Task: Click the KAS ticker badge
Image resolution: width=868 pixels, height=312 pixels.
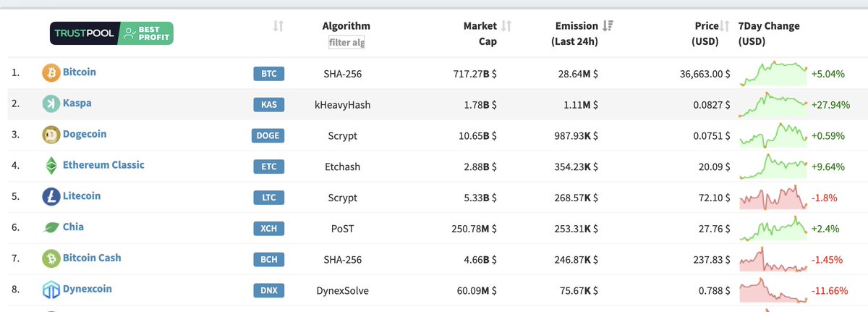Action: pos(269,104)
